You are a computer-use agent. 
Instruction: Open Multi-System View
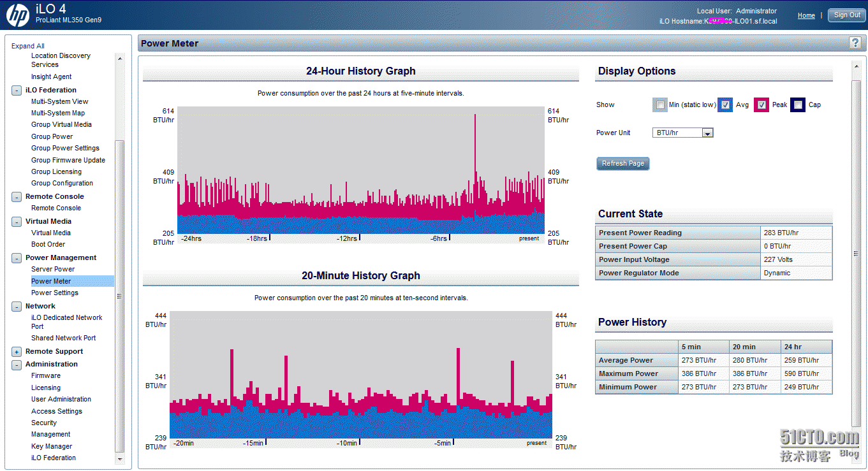(x=60, y=101)
